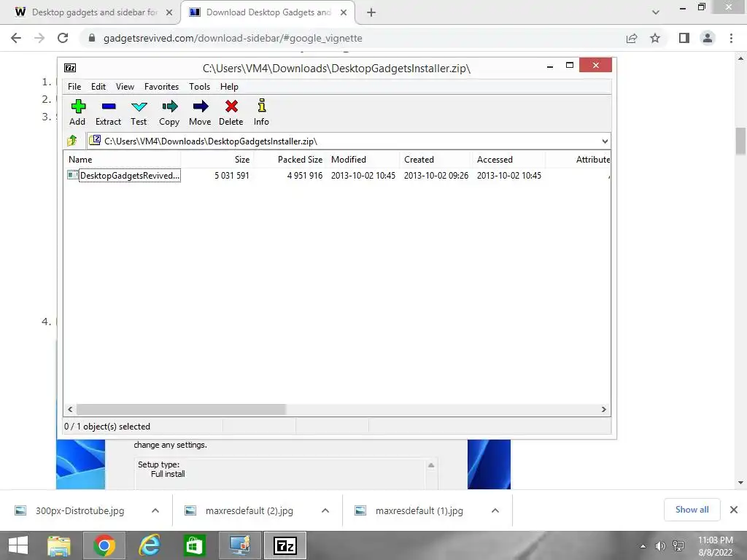Click the packed size value 4 951 916
The height and width of the screenshot is (560, 747).
coord(305,176)
